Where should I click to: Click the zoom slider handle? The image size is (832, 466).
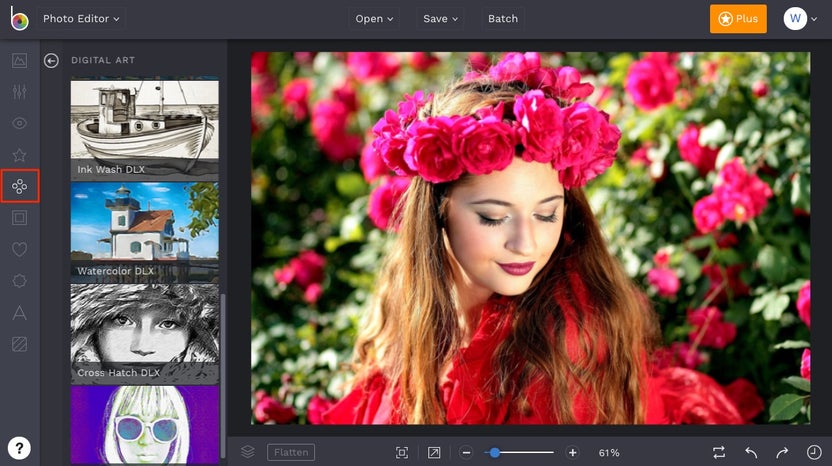494,453
